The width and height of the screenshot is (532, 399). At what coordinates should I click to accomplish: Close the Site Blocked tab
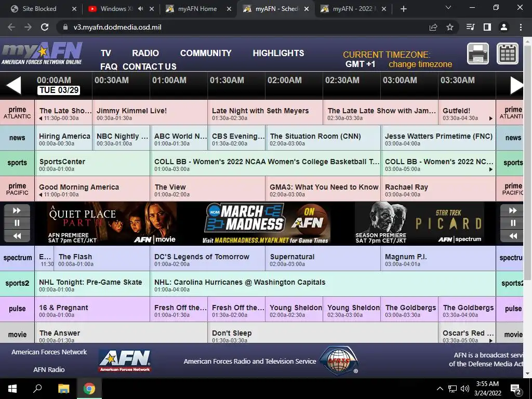74,9
